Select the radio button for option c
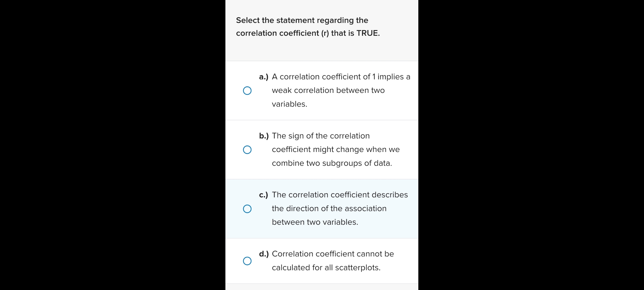 tap(247, 209)
